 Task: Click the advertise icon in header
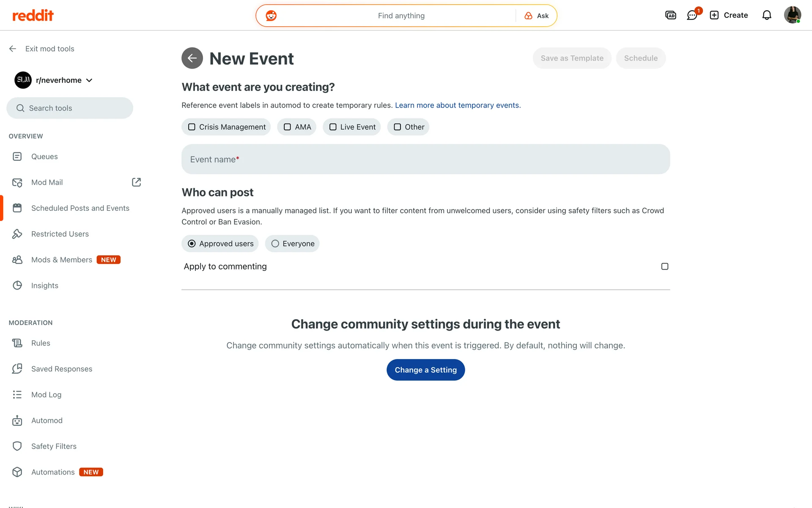(x=670, y=16)
